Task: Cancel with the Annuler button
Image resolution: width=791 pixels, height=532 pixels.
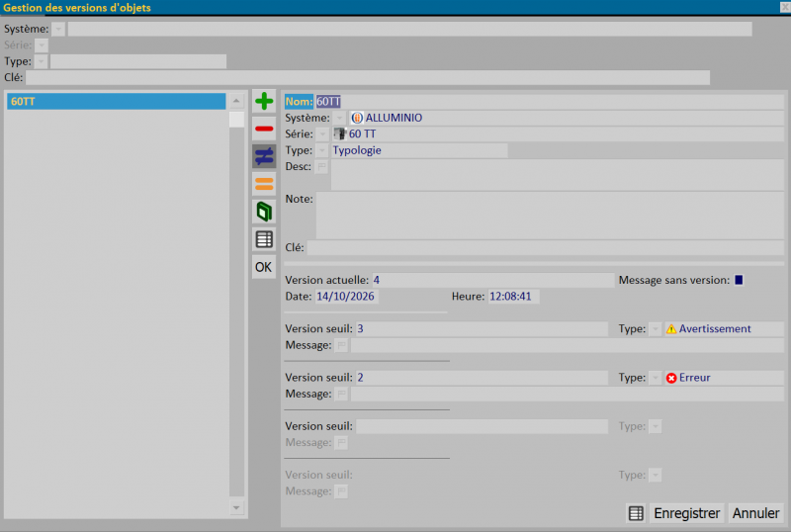Action: tap(755, 513)
